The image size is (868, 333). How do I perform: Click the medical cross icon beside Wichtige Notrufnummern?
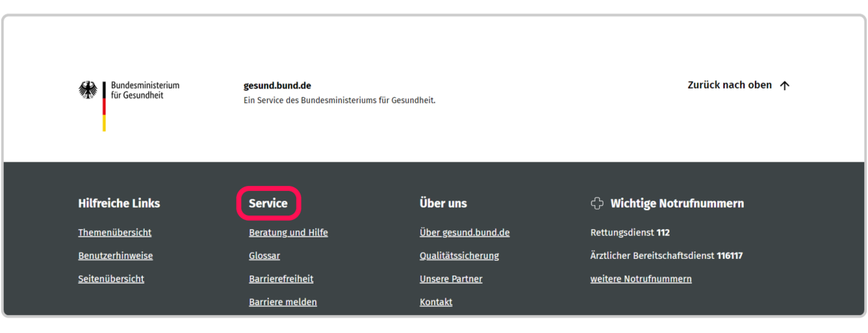point(597,204)
